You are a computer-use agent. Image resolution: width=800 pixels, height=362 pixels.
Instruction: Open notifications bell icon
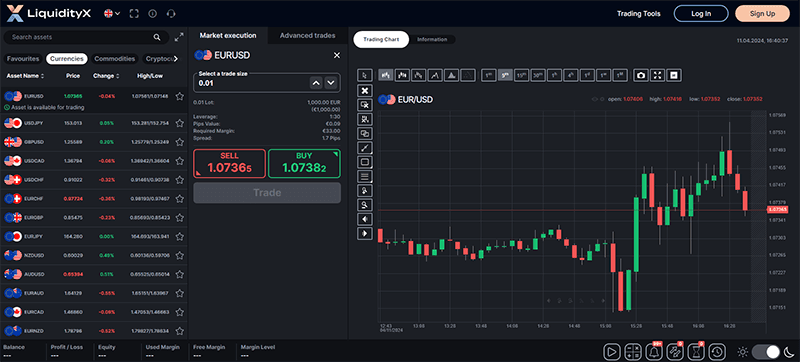(x=654, y=351)
